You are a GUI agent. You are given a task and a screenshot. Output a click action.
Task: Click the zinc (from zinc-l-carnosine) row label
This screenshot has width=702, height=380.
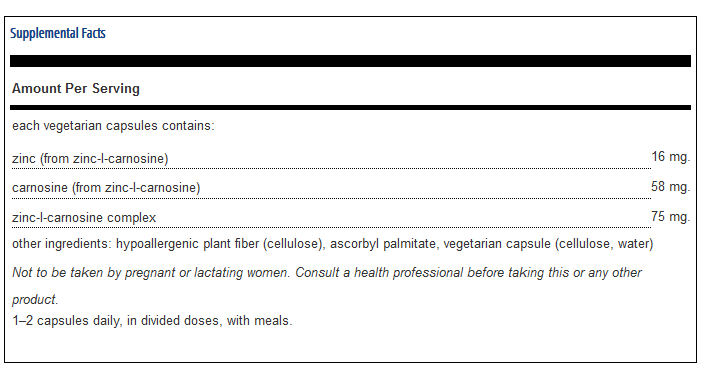90,158
